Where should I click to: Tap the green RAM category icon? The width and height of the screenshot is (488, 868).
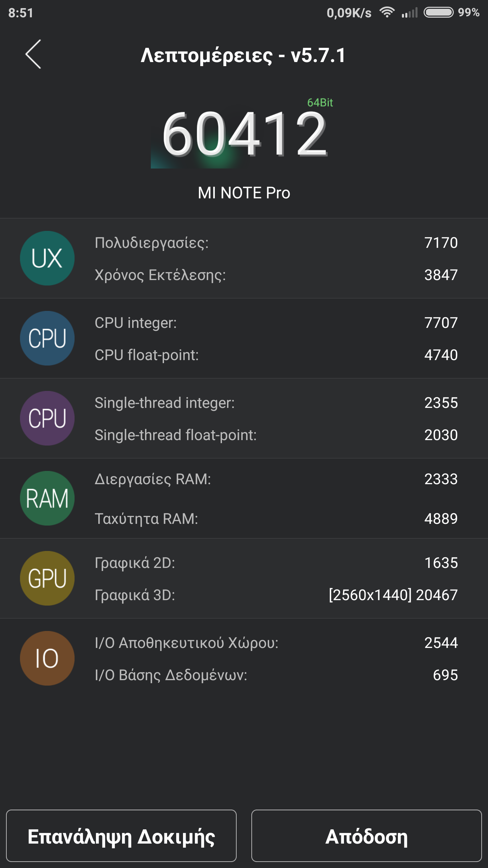click(x=47, y=498)
